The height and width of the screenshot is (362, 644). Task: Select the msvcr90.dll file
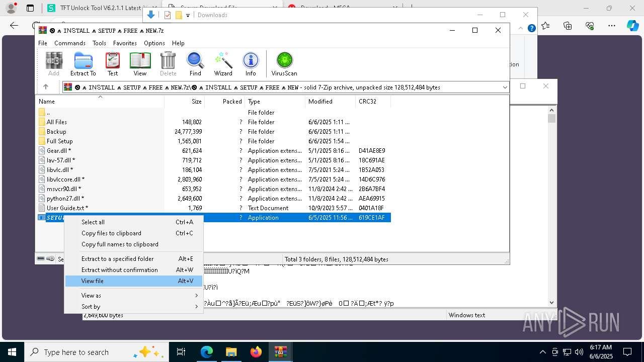(64, 189)
